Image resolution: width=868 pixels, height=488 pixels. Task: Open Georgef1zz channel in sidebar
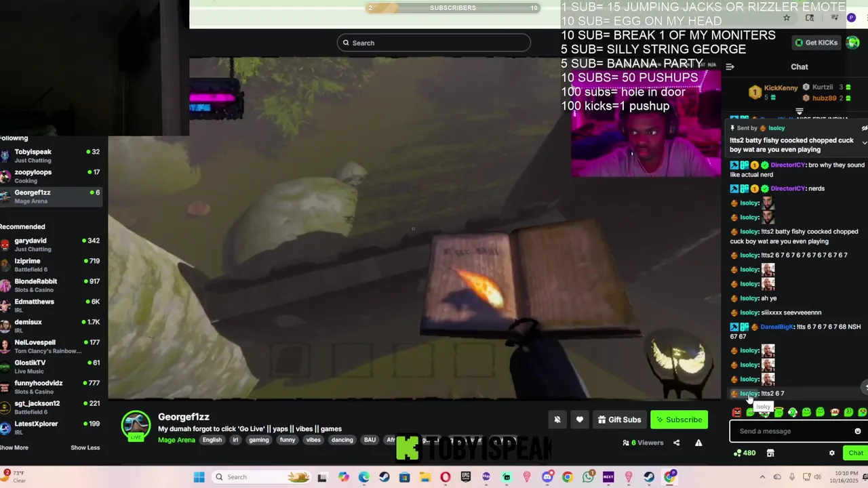point(51,197)
